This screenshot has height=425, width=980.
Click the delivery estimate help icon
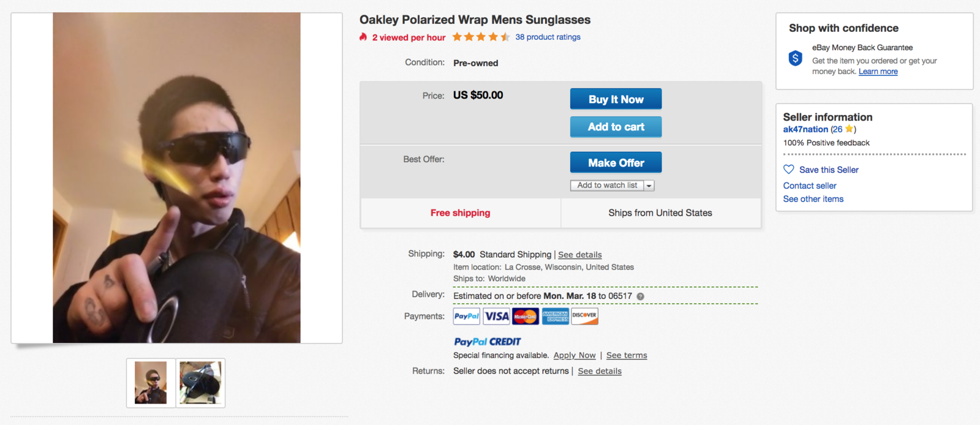click(x=640, y=296)
